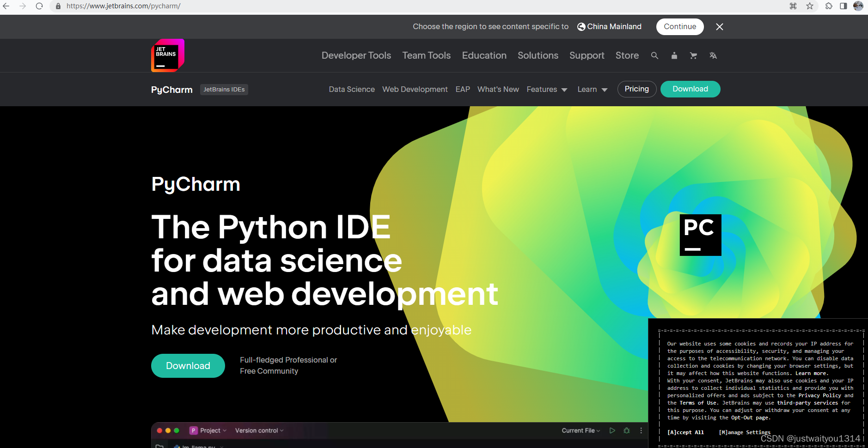Screen dimensions: 868x448
Task: Expand the Learn dropdown
Action: (593, 89)
